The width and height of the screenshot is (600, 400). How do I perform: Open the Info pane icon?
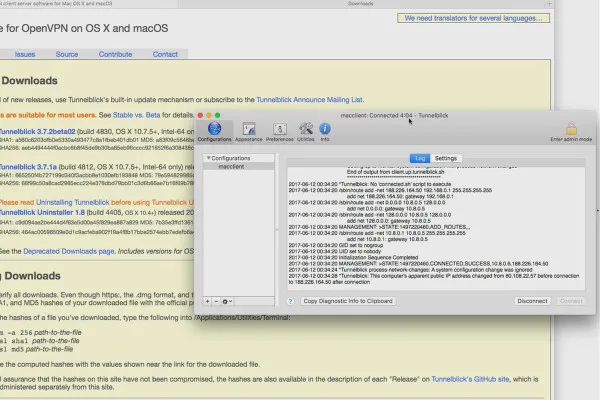[325, 132]
